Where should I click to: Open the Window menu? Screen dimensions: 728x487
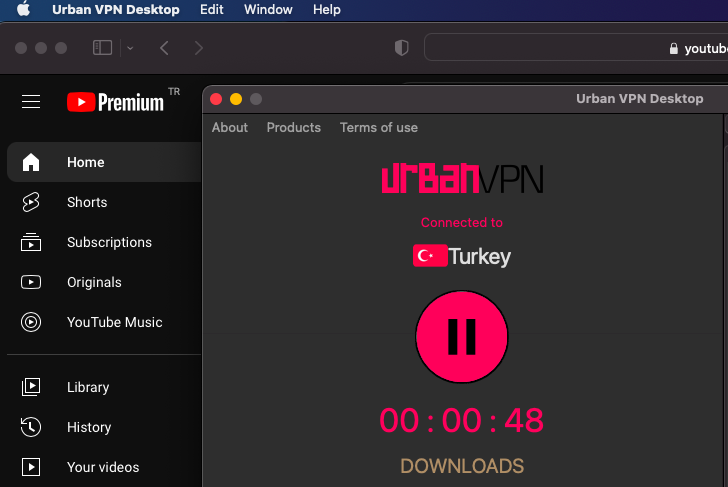coord(268,9)
